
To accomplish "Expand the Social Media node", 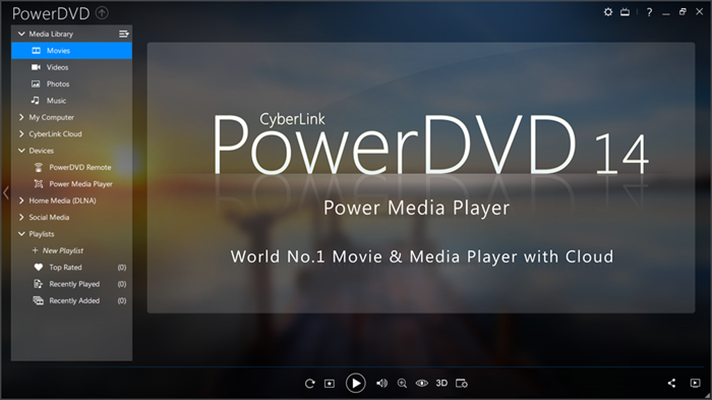I will pyautogui.click(x=21, y=217).
